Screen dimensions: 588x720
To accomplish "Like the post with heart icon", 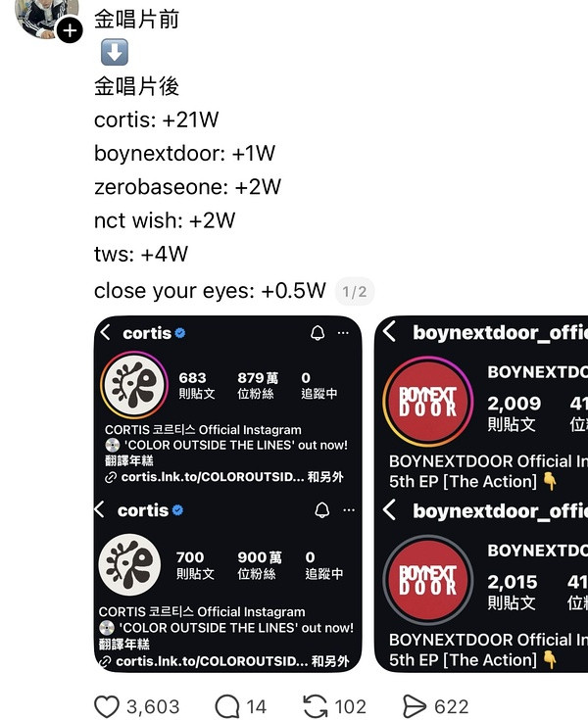I will click(107, 706).
